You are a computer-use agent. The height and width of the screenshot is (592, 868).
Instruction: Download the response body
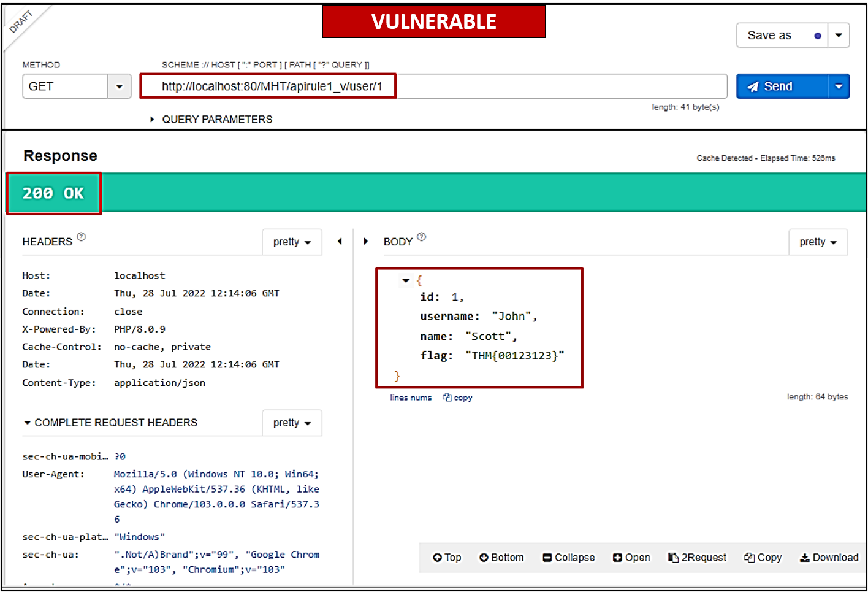(x=829, y=558)
